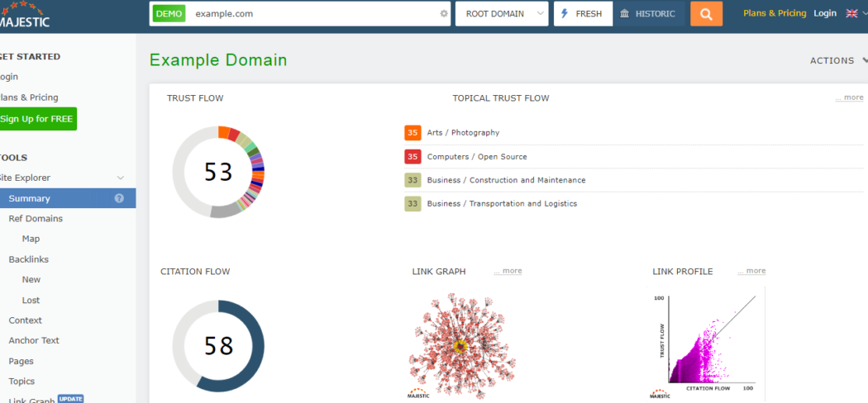Open Ref Domains in sidebar

pyautogui.click(x=36, y=218)
